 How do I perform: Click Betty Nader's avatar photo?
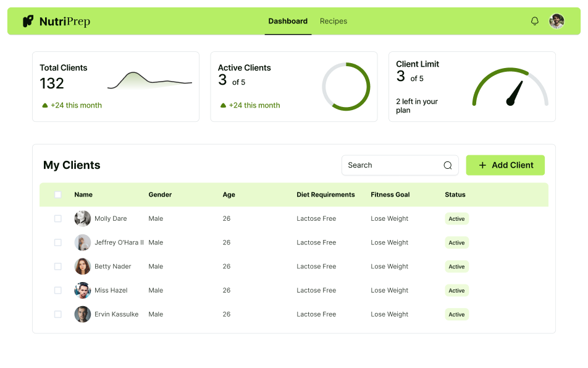[82, 267]
